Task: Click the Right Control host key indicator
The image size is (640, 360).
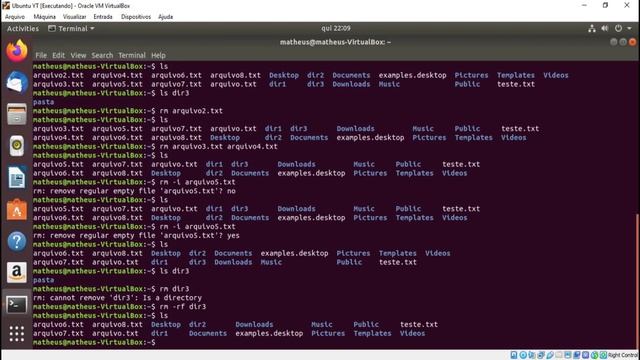Action: (622, 355)
